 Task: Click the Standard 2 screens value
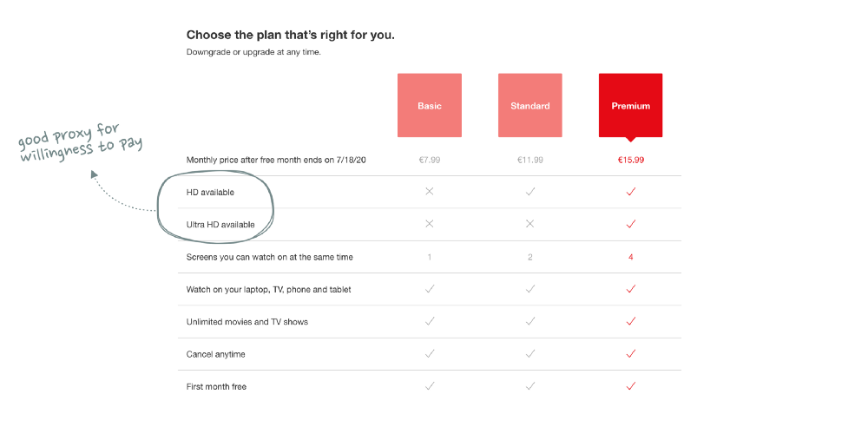tap(530, 257)
